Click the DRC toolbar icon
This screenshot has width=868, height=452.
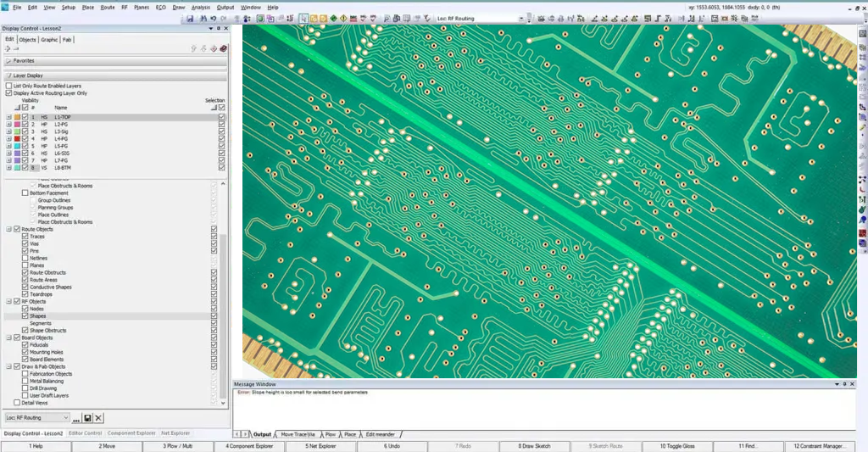[x=353, y=19]
